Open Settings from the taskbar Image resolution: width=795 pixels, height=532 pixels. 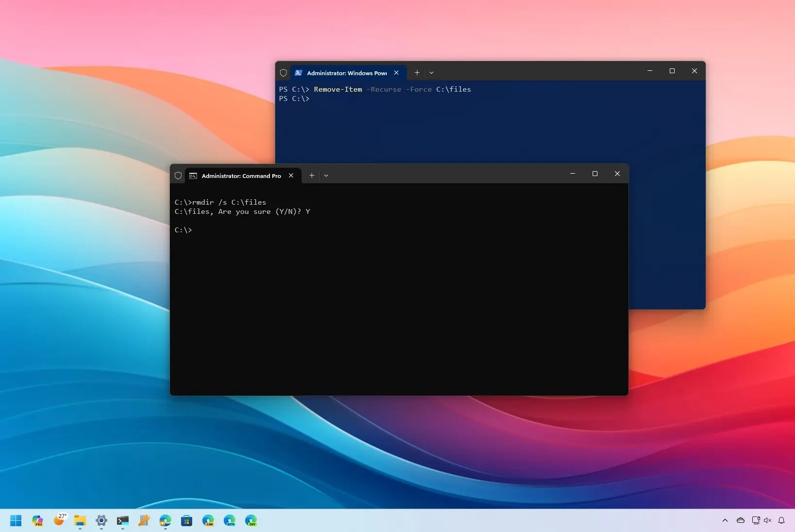(x=101, y=521)
